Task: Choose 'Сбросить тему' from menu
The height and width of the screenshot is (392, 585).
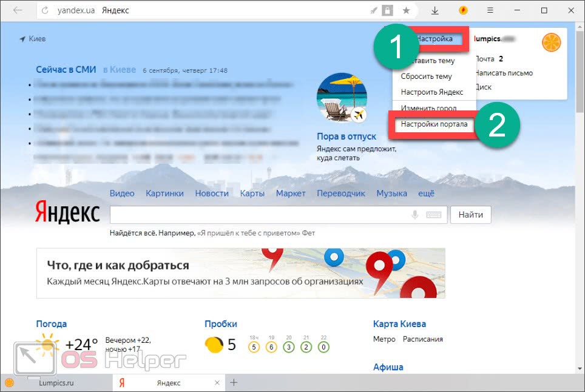Action: point(426,76)
